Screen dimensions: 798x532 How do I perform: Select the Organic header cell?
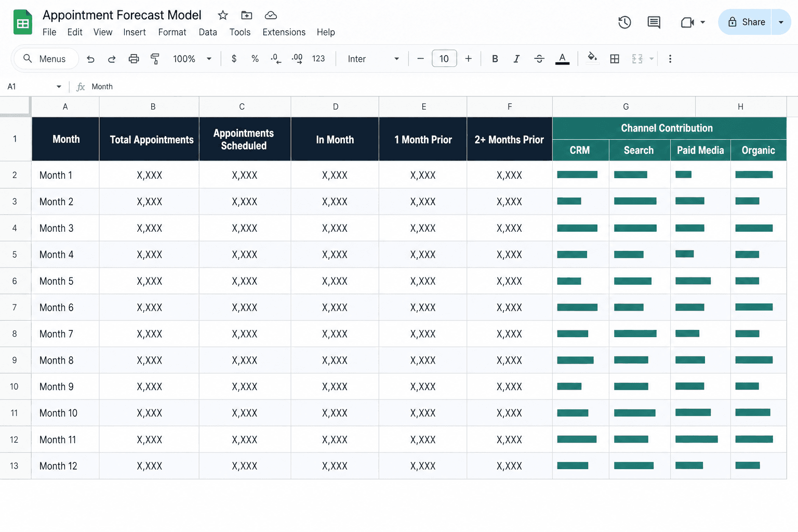[x=759, y=150]
